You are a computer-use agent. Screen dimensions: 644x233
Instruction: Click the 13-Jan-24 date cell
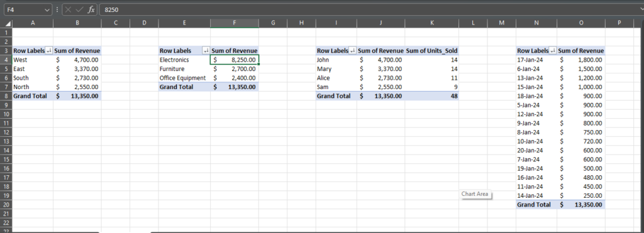click(536, 78)
